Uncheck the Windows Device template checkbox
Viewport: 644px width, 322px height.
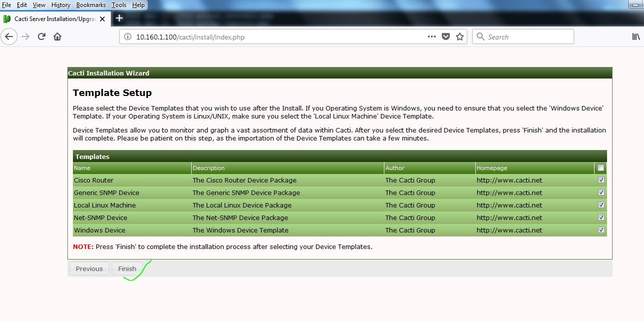[601, 230]
